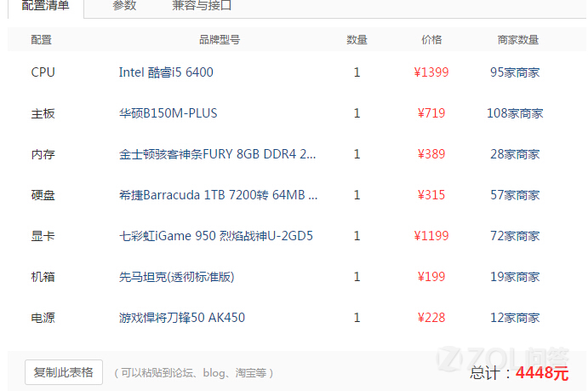Click the 品牌型号 column header
Image resolution: width=588 pixels, height=391 pixels.
(220, 39)
